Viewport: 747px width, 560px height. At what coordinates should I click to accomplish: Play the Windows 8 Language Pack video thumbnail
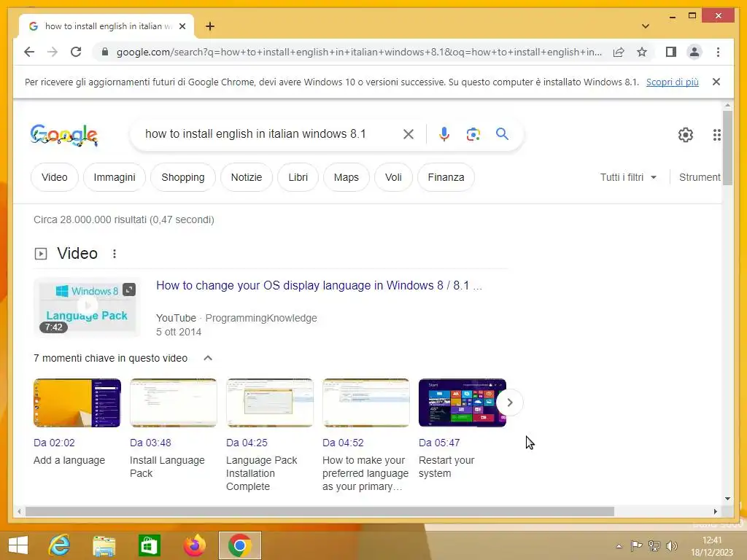pyautogui.click(x=88, y=306)
